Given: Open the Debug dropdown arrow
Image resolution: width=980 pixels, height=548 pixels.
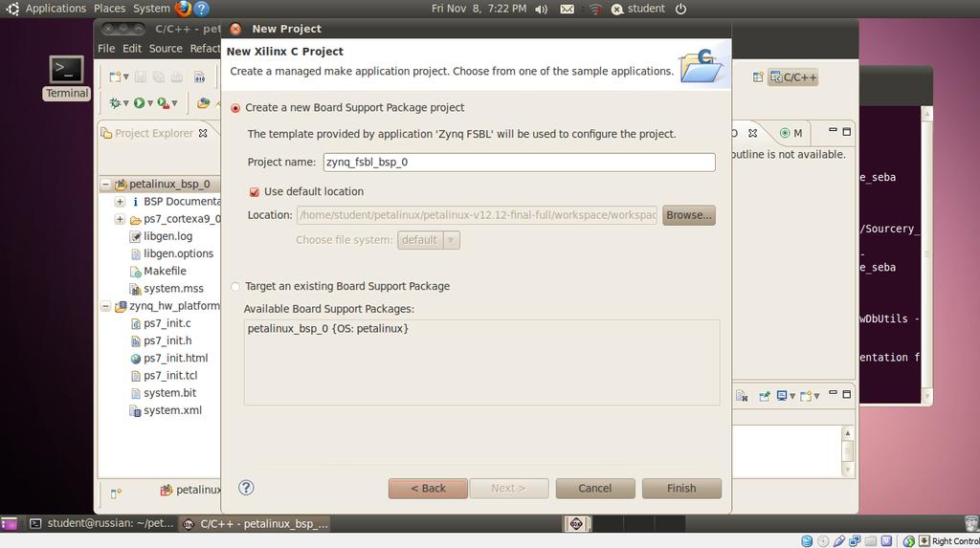Looking at the screenshot, I should coord(126,103).
